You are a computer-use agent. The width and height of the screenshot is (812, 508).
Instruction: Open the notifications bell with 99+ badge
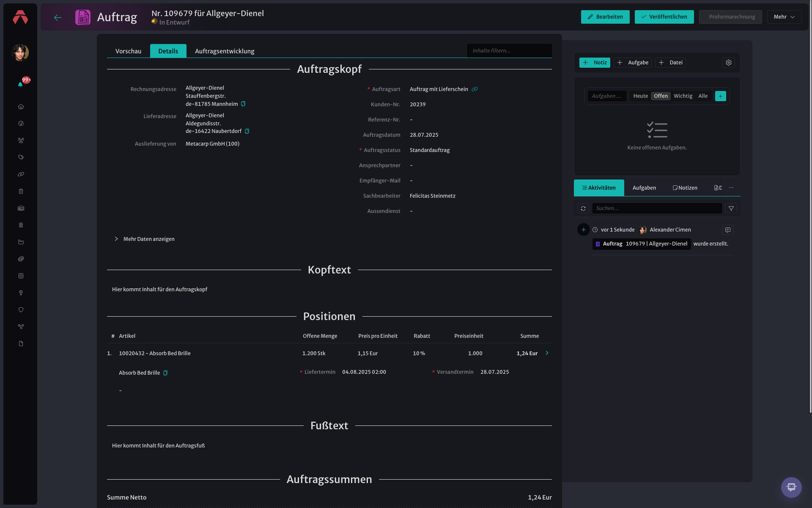click(x=20, y=84)
